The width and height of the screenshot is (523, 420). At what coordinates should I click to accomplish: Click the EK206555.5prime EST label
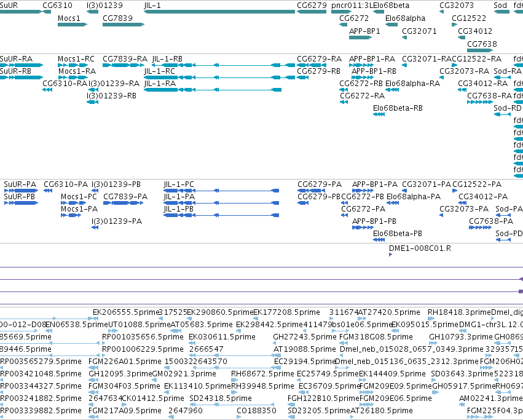click(126, 312)
